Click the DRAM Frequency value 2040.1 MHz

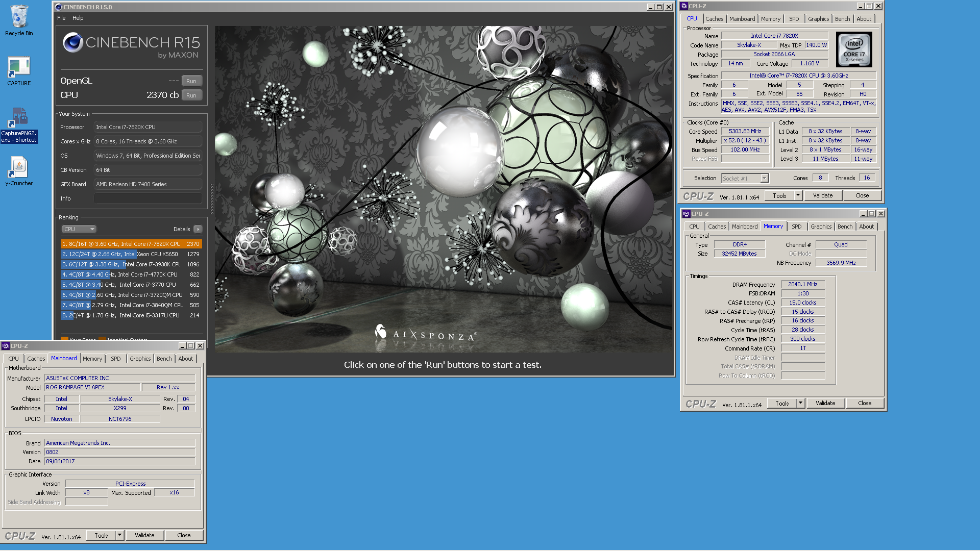(803, 284)
